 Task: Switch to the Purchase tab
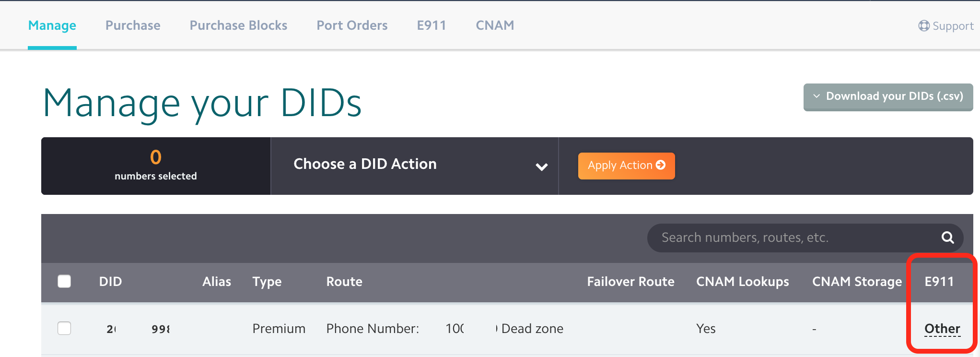[x=133, y=25]
